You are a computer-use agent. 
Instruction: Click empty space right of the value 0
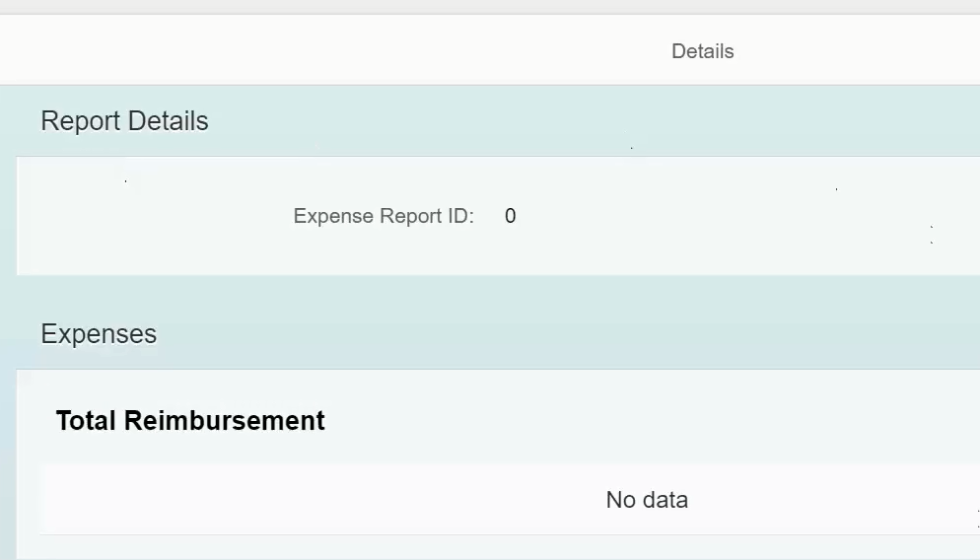coord(719,216)
